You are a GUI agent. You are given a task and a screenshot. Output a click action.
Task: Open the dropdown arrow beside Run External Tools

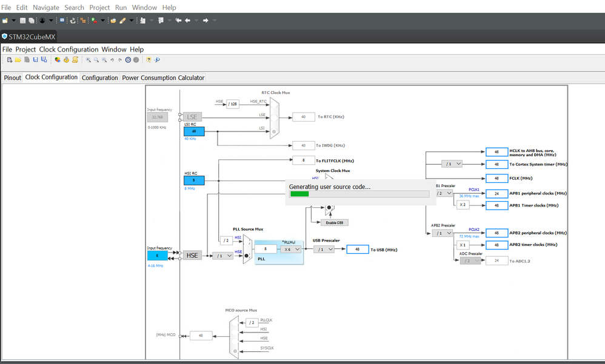tap(102, 21)
